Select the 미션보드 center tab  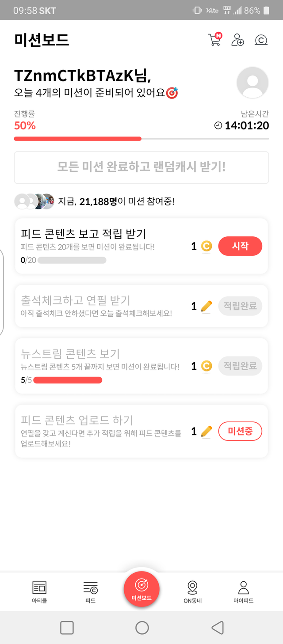(141, 588)
